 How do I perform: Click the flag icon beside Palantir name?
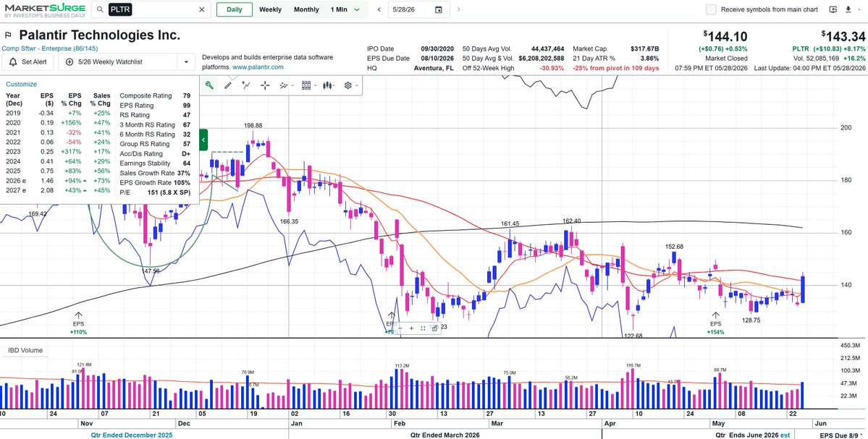tap(8, 35)
